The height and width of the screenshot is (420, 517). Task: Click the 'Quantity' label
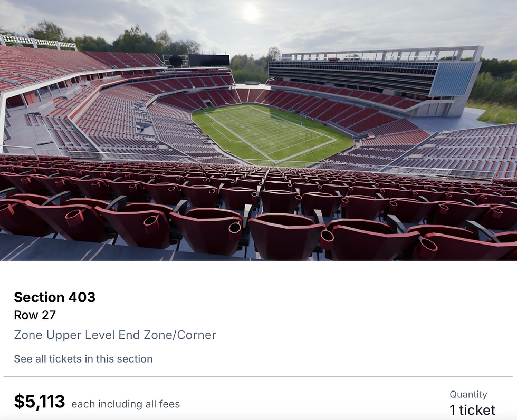coord(468,394)
